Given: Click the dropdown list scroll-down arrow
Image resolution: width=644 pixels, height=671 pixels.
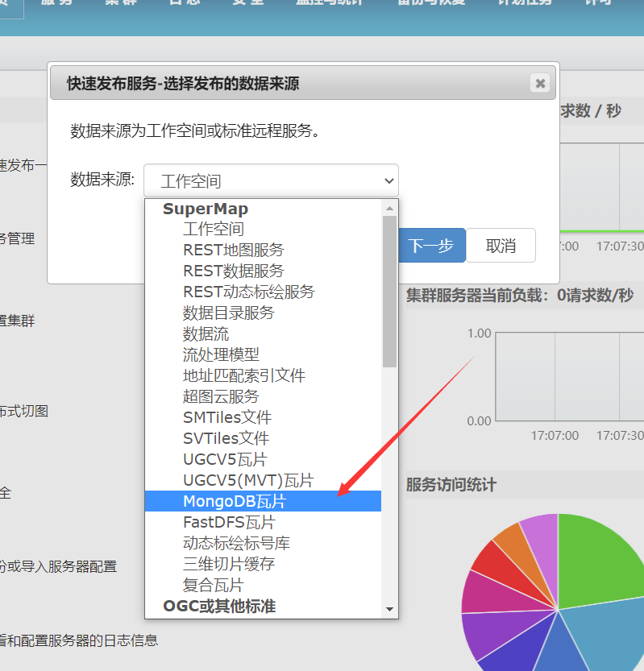Looking at the screenshot, I should (x=389, y=609).
